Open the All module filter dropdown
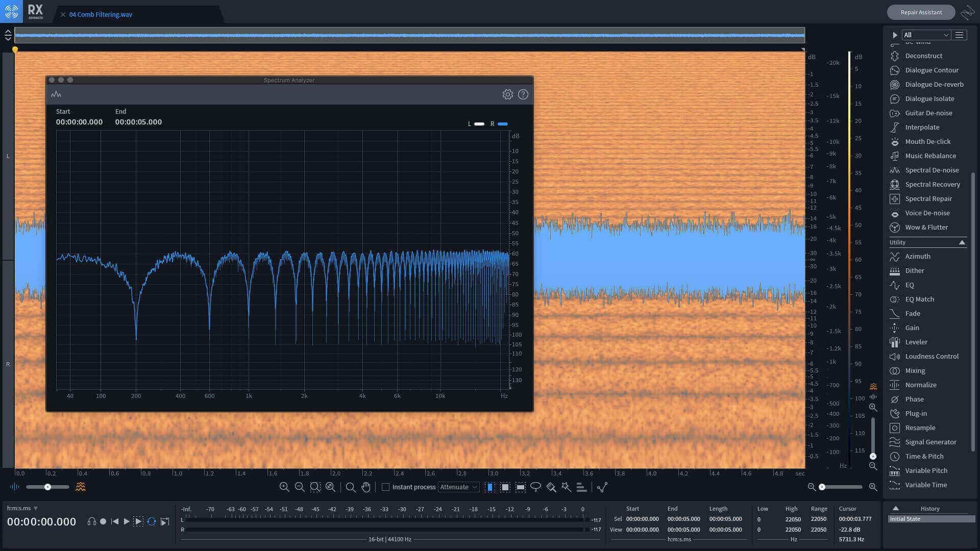Screen dimensions: 980x551 pos(926,35)
